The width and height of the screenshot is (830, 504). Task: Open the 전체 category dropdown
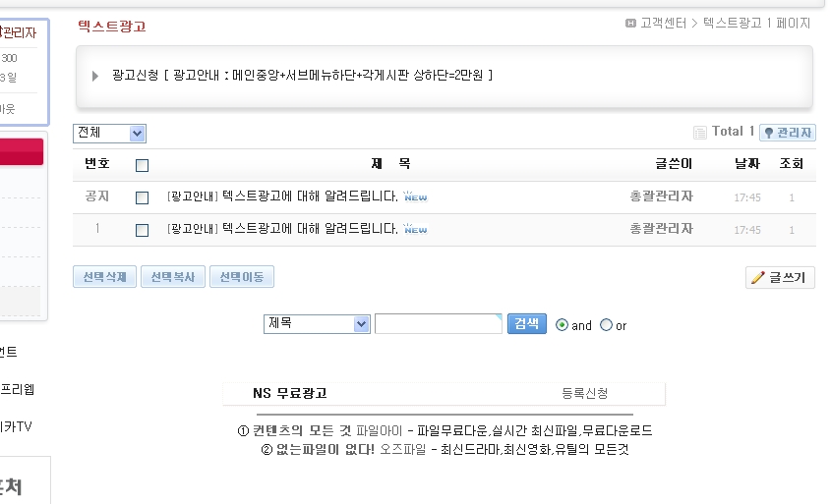(x=109, y=133)
